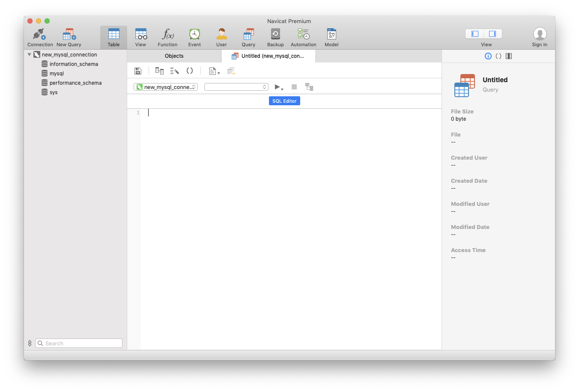The width and height of the screenshot is (579, 392).
Task: Insert code snippet with parentheses icon
Action: 190,71
